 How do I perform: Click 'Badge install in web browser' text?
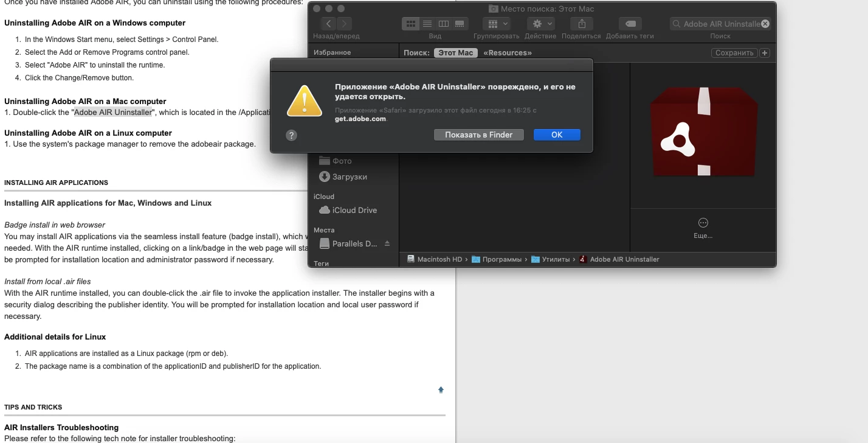(55, 225)
